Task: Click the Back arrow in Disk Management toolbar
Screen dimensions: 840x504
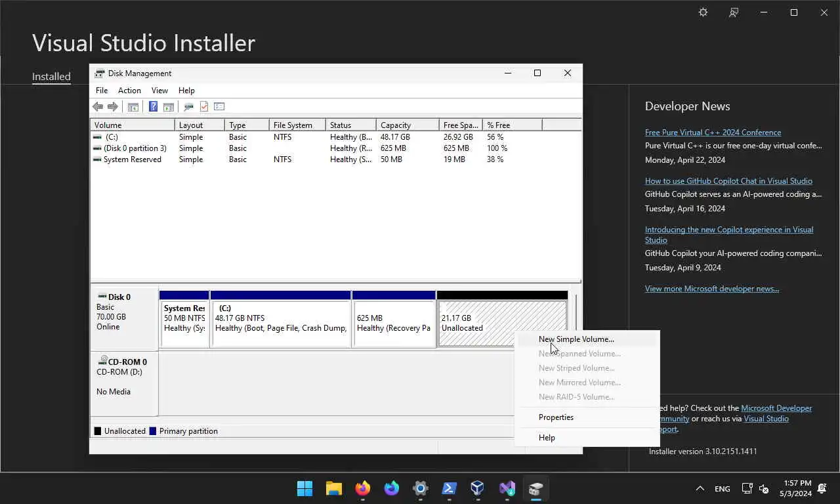Action: (x=98, y=106)
